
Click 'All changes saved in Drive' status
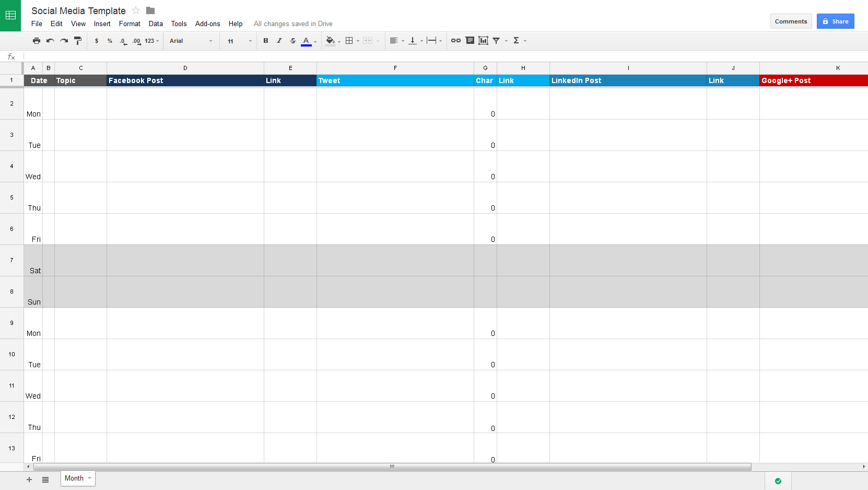click(293, 24)
